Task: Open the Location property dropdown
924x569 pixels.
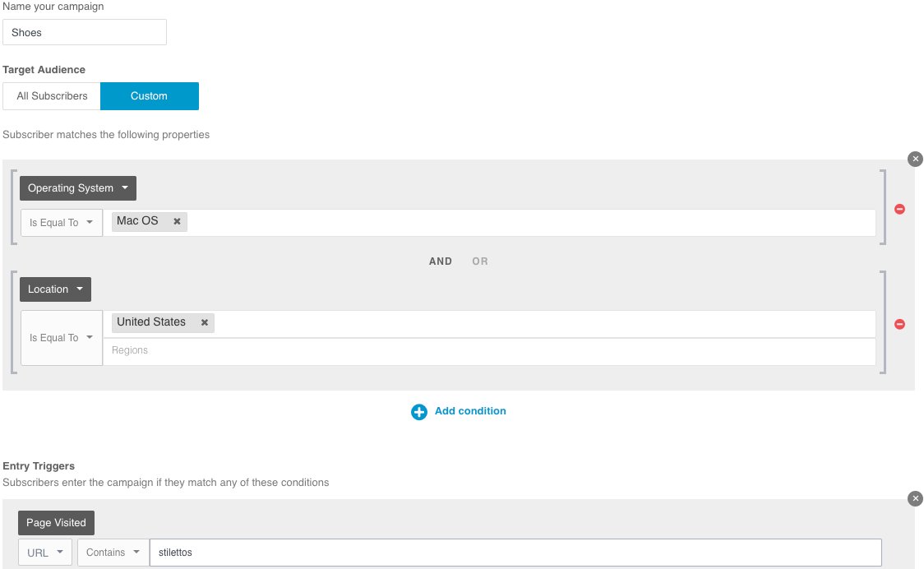Action: click(x=55, y=289)
